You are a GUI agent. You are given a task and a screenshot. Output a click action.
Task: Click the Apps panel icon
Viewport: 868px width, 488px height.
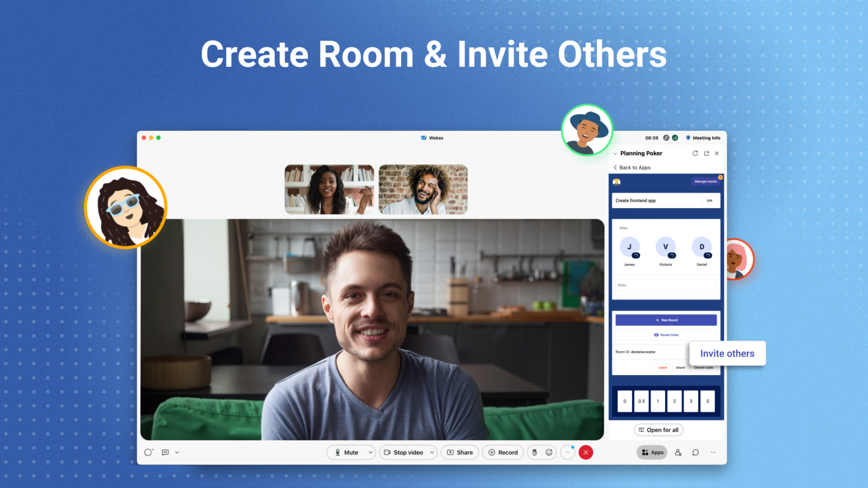click(x=651, y=452)
